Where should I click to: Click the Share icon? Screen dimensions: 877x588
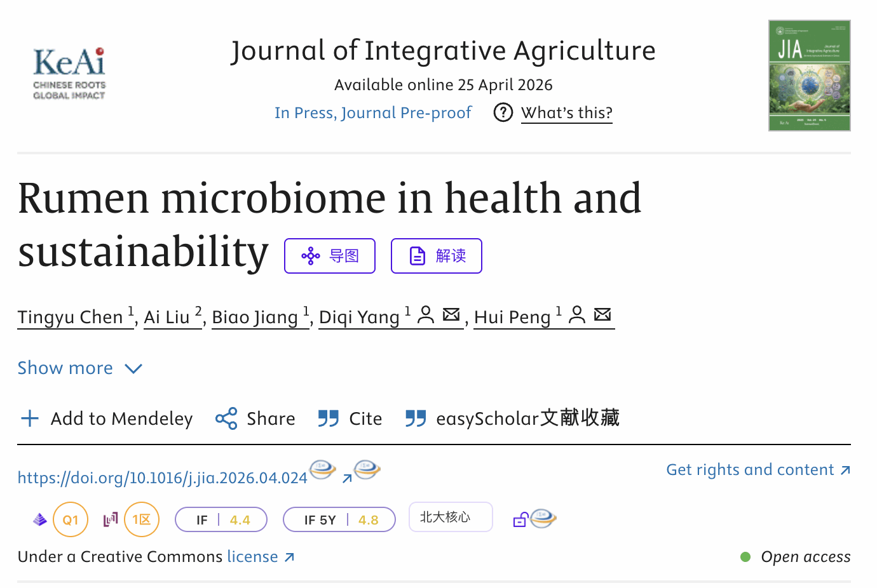pyautogui.click(x=226, y=418)
